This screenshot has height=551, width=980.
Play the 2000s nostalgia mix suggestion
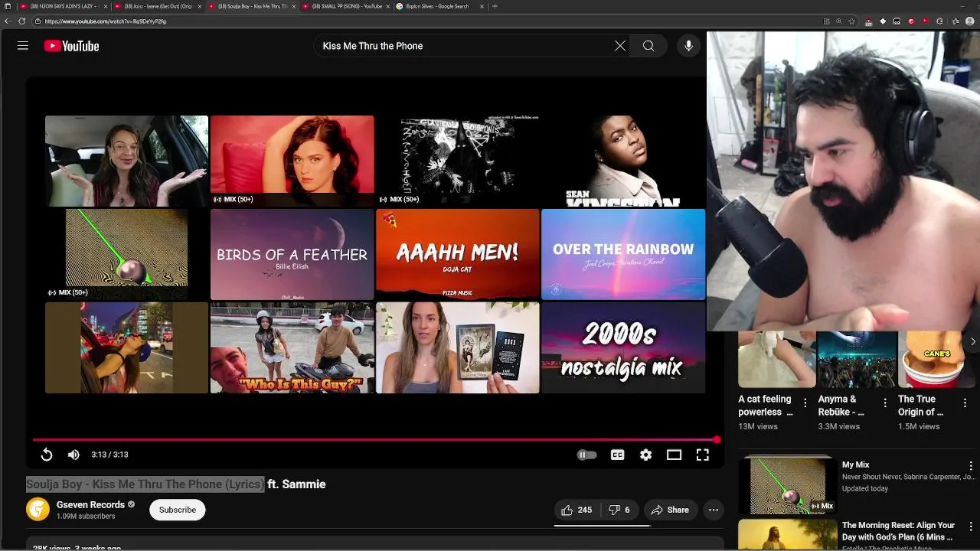pyautogui.click(x=623, y=347)
